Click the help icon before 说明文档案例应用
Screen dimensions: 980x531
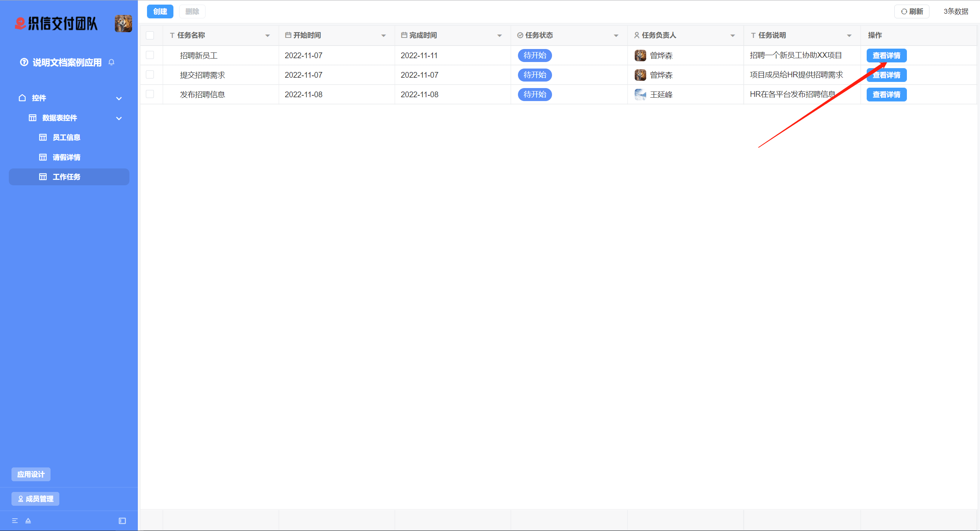coord(24,62)
